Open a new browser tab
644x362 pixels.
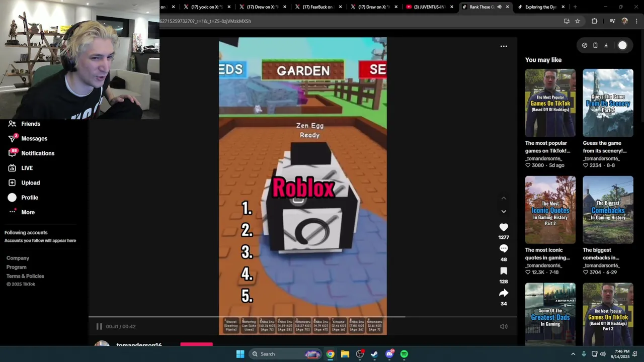575,7
